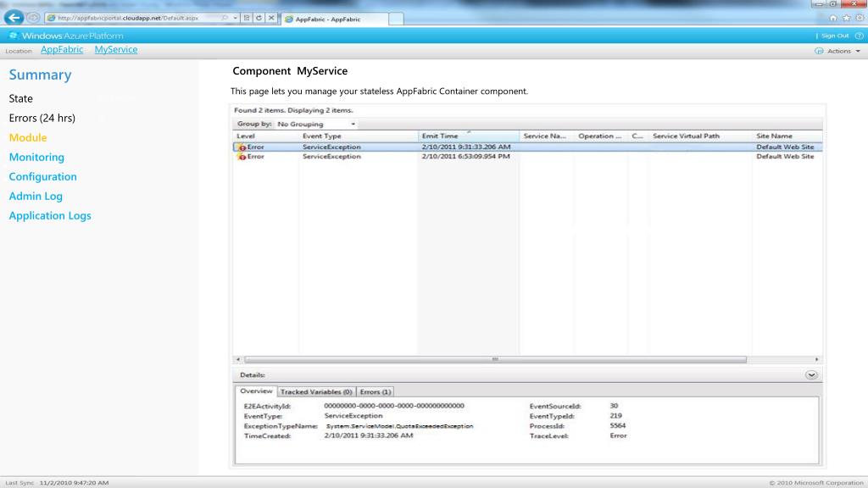Open the Monitoring section in sidebar
The image size is (868, 488).
click(x=36, y=157)
